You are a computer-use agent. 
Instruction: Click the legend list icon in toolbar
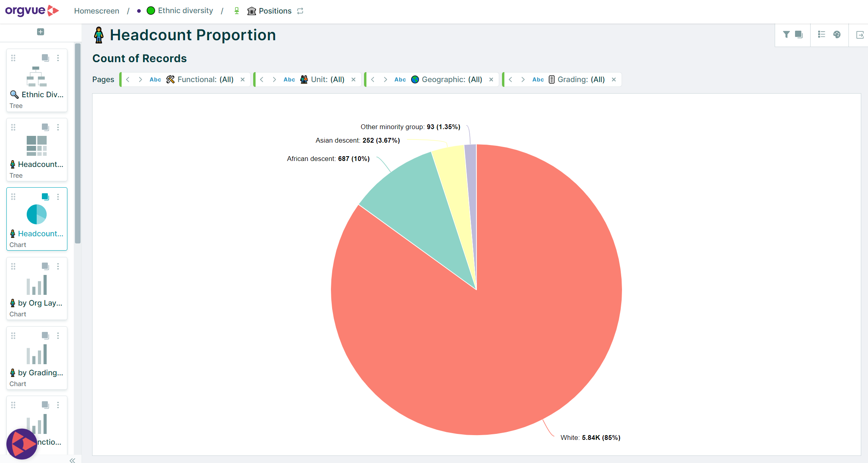coord(821,35)
